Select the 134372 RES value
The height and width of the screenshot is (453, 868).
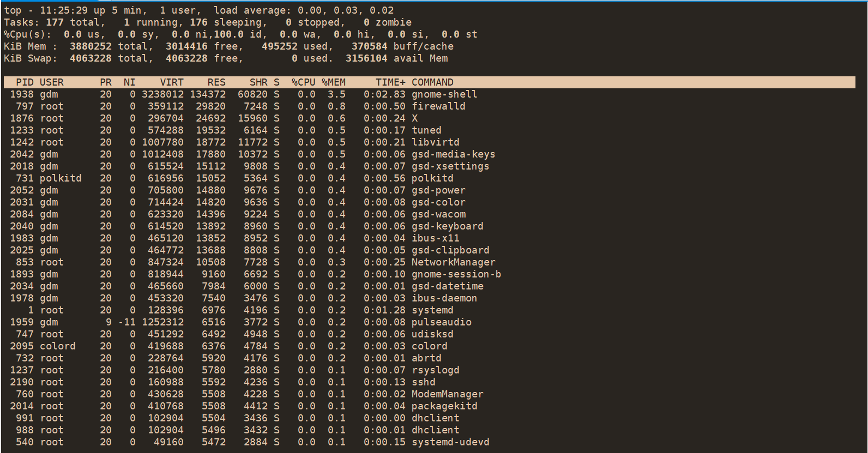pos(208,94)
